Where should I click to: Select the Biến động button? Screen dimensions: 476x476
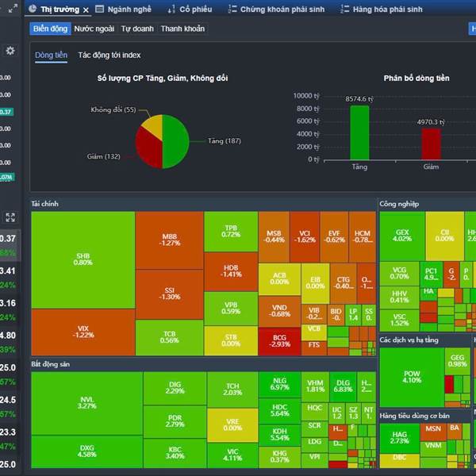pos(51,29)
